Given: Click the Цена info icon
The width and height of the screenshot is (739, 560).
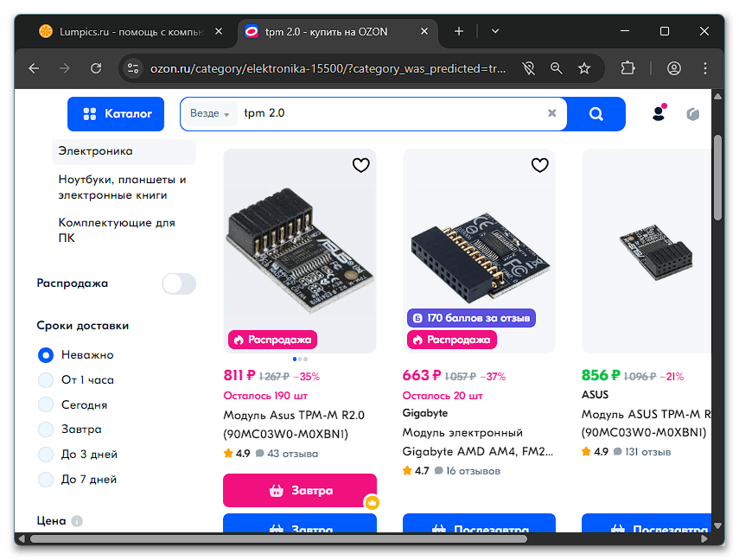Looking at the screenshot, I should pos(77,521).
